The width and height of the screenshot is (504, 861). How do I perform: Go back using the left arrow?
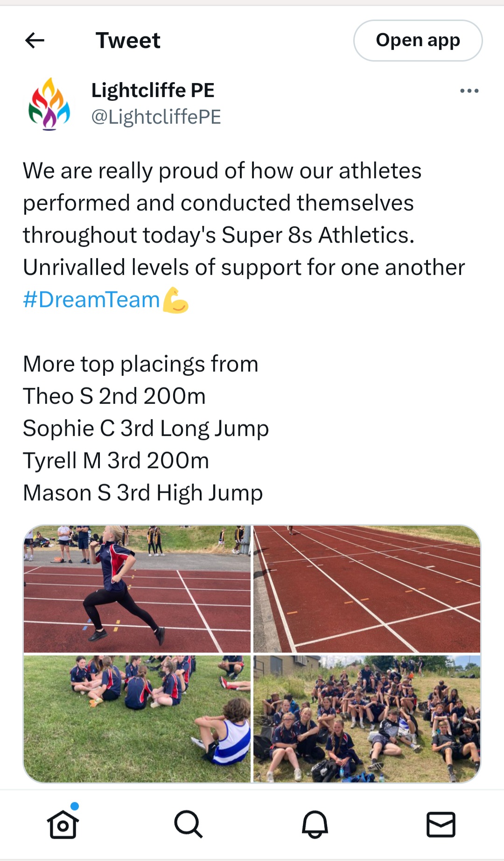pos(35,41)
